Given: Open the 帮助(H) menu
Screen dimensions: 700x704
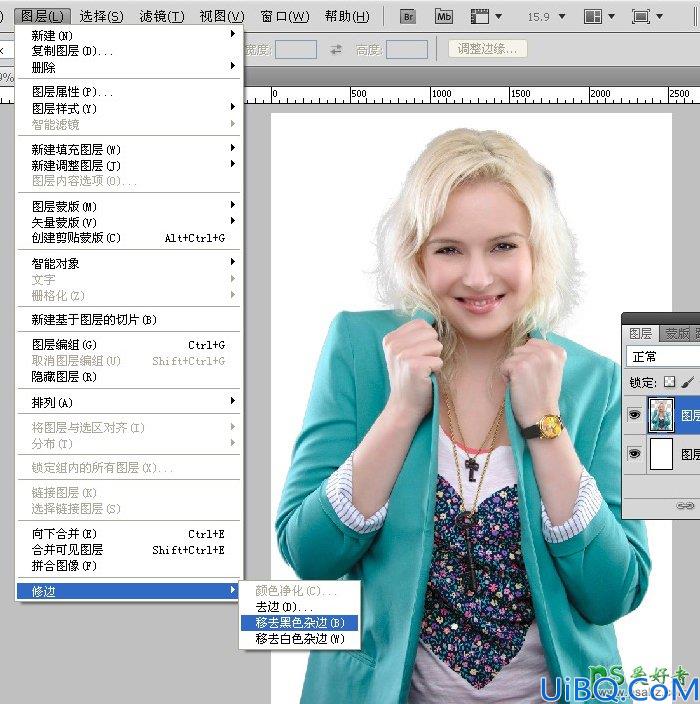Looking at the screenshot, I should [347, 17].
